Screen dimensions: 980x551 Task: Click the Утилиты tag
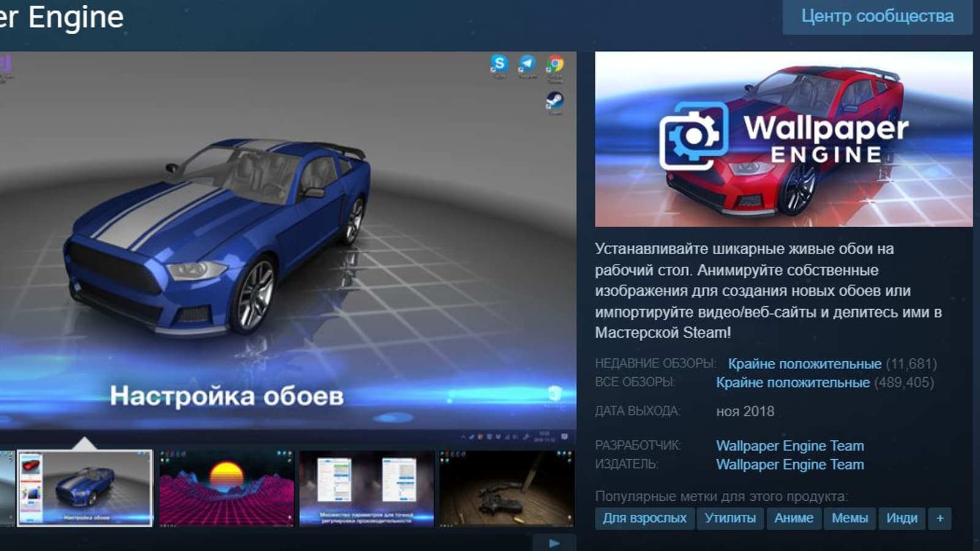[x=730, y=518]
